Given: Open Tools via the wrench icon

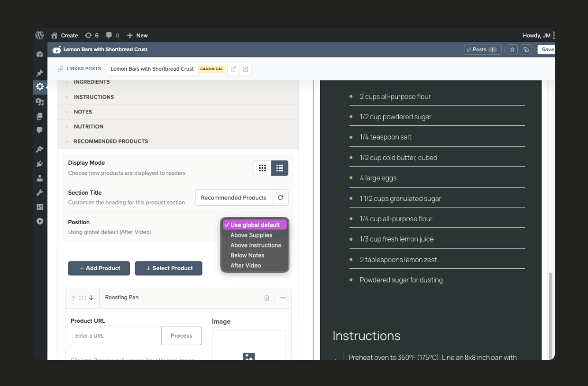Looking at the screenshot, I should [40, 192].
